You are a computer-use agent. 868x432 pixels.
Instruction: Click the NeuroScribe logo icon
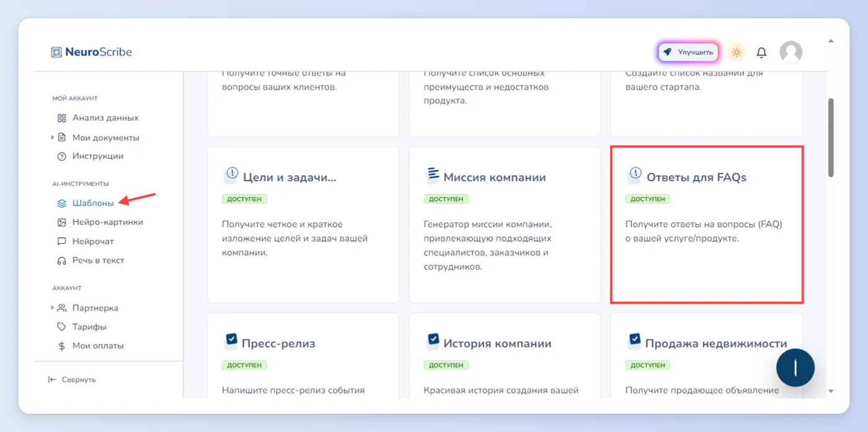(x=56, y=52)
